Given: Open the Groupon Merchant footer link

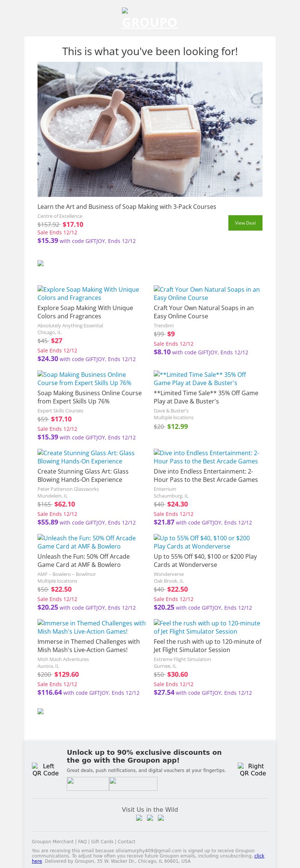Looking at the screenshot, I should pyautogui.click(x=53, y=842).
